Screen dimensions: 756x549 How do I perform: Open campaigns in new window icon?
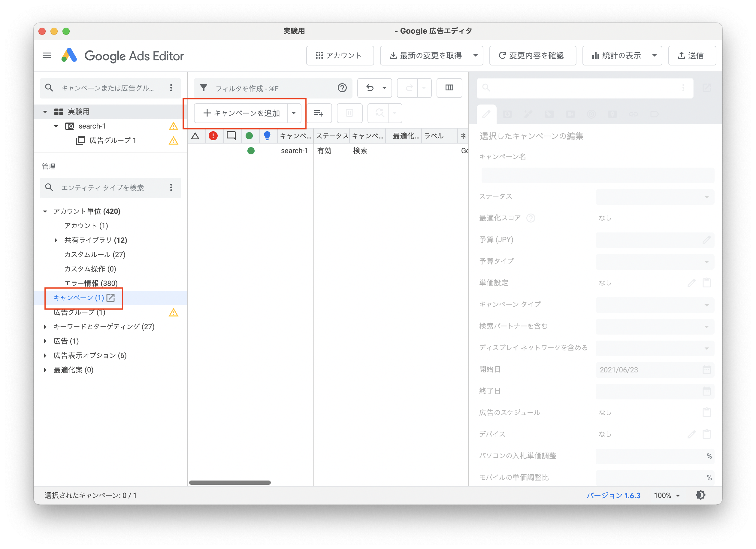pos(111,298)
